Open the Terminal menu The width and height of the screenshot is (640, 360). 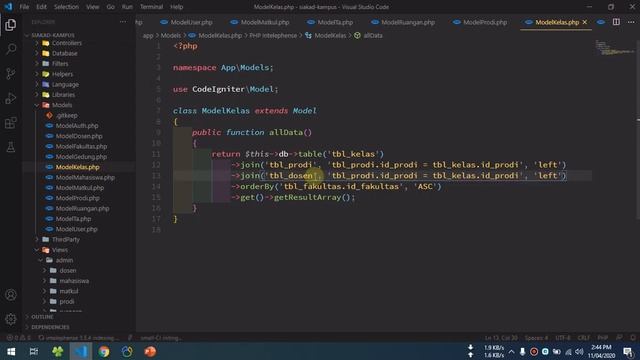(x=151, y=7)
